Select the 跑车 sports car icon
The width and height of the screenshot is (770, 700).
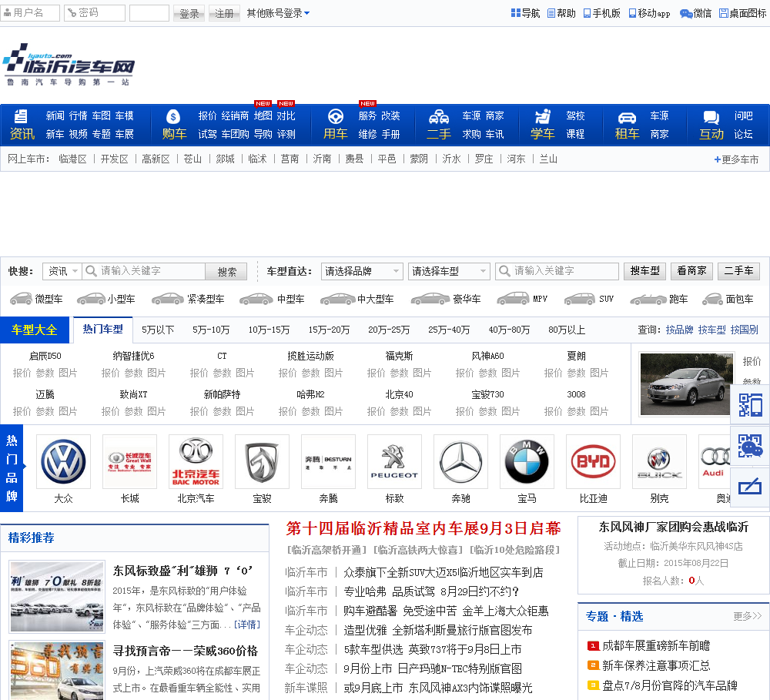point(658,299)
